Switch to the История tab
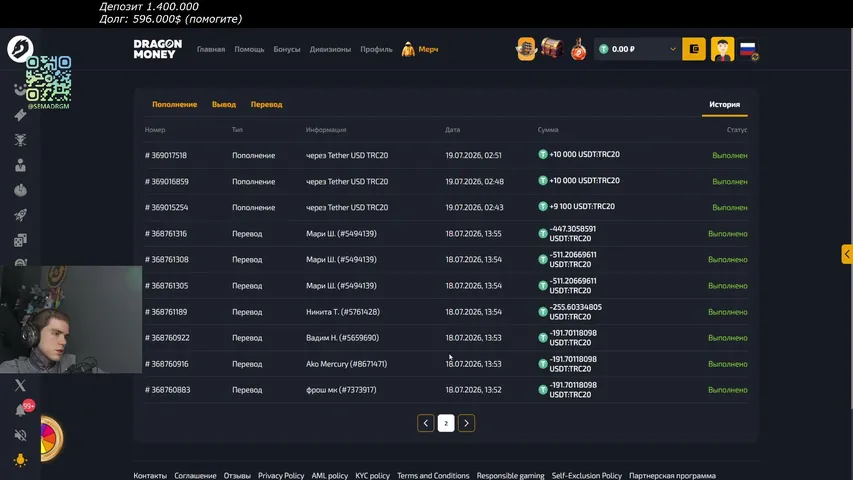This screenshot has height=480, width=853. [x=725, y=104]
